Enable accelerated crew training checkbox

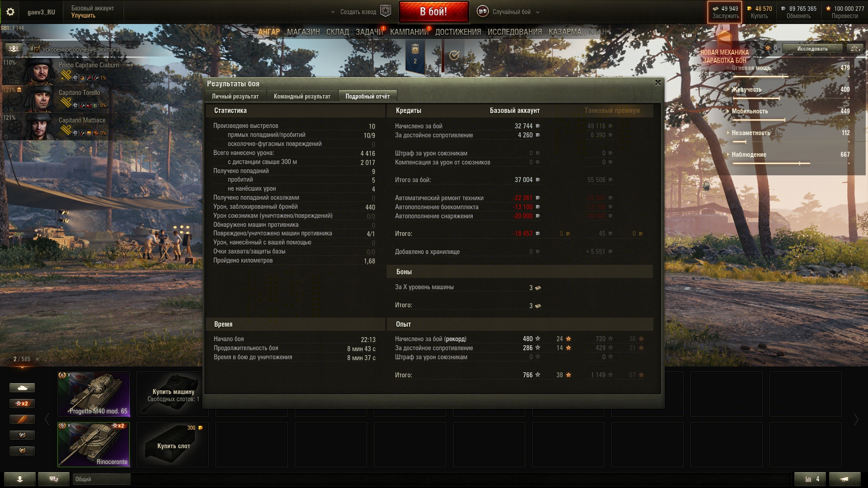pyautogui.click(x=37, y=49)
